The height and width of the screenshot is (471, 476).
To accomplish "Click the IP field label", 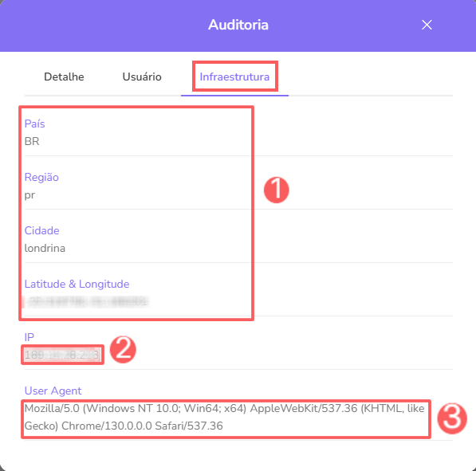I will (30, 337).
